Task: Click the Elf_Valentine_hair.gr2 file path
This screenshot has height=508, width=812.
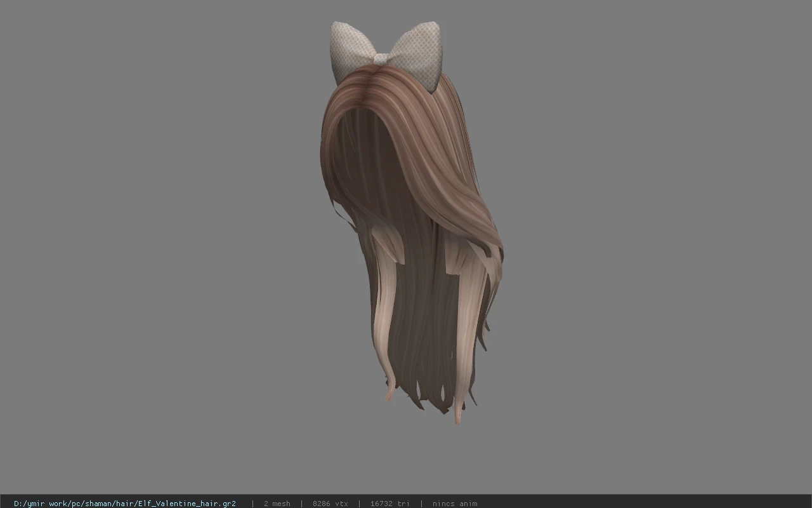Action: [x=125, y=504]
